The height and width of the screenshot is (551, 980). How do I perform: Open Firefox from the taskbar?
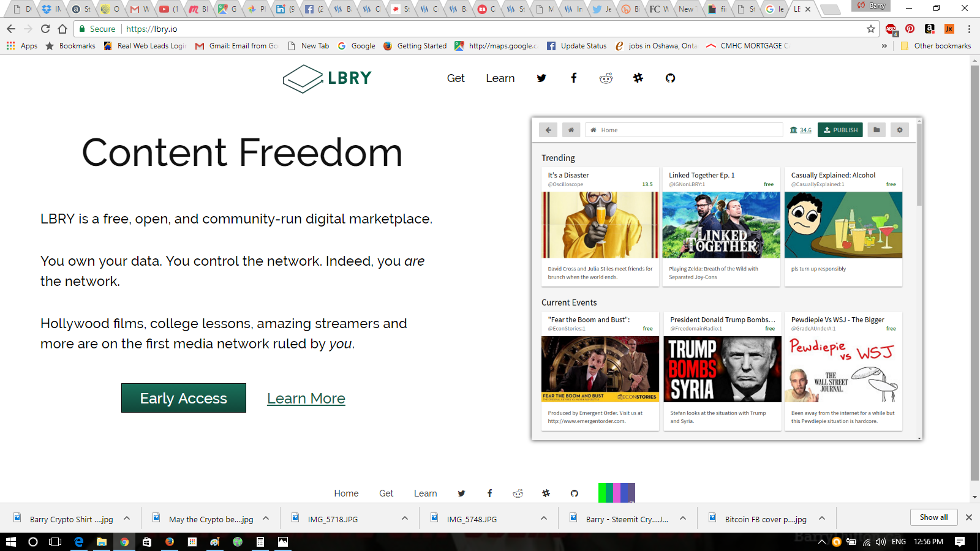click(170, 542)
